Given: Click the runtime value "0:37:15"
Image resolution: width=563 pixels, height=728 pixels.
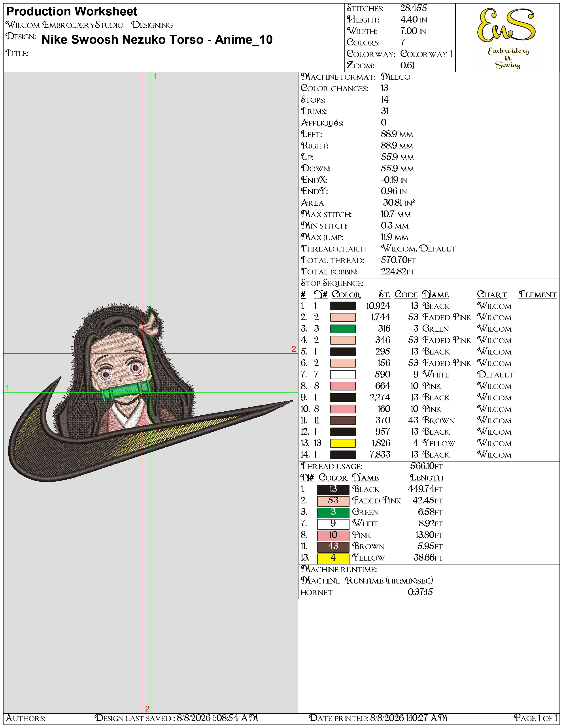Looking at the screenshot, I should 420,592.
